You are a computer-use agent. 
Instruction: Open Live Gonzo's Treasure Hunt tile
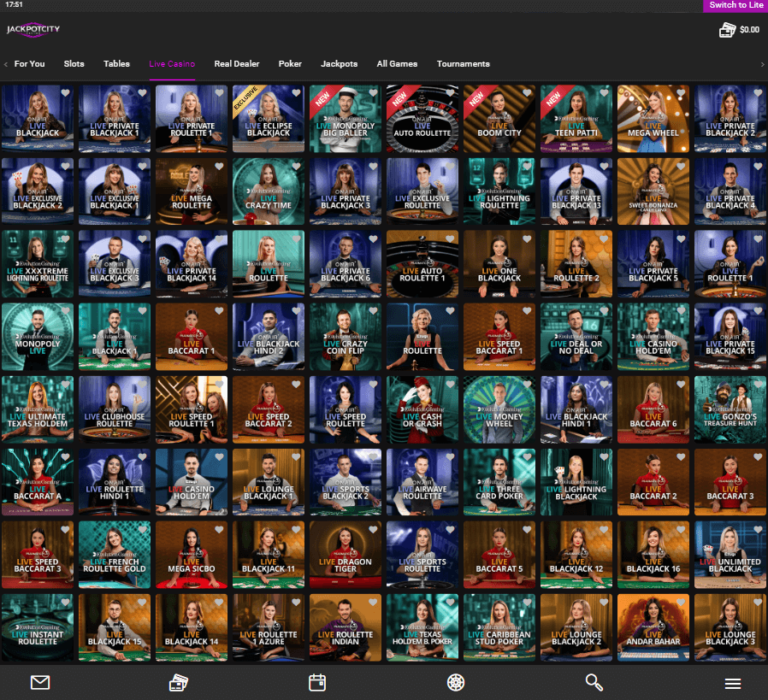730,409
